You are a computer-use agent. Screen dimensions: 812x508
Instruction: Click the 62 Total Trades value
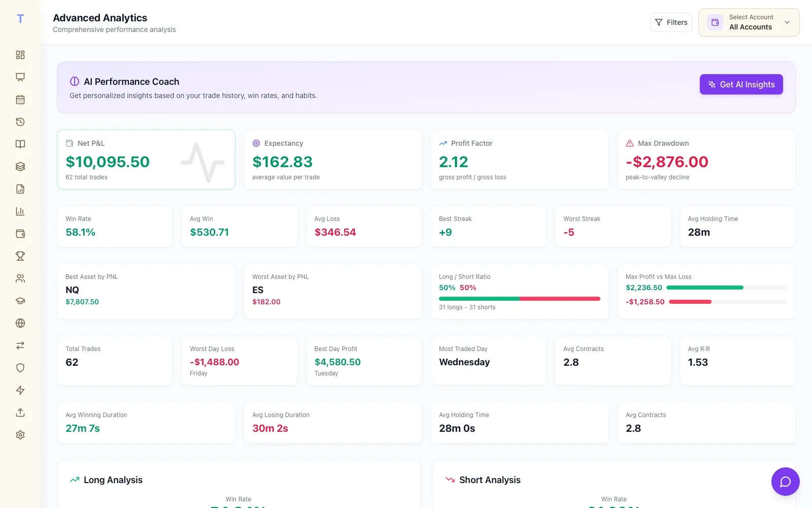click(72, 362)
